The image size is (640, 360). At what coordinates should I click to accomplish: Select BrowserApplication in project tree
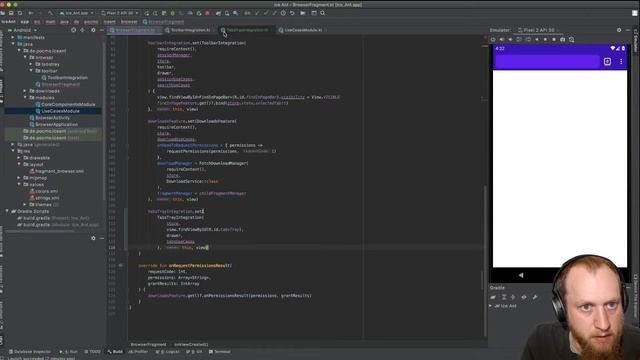(x=53, y=124)
